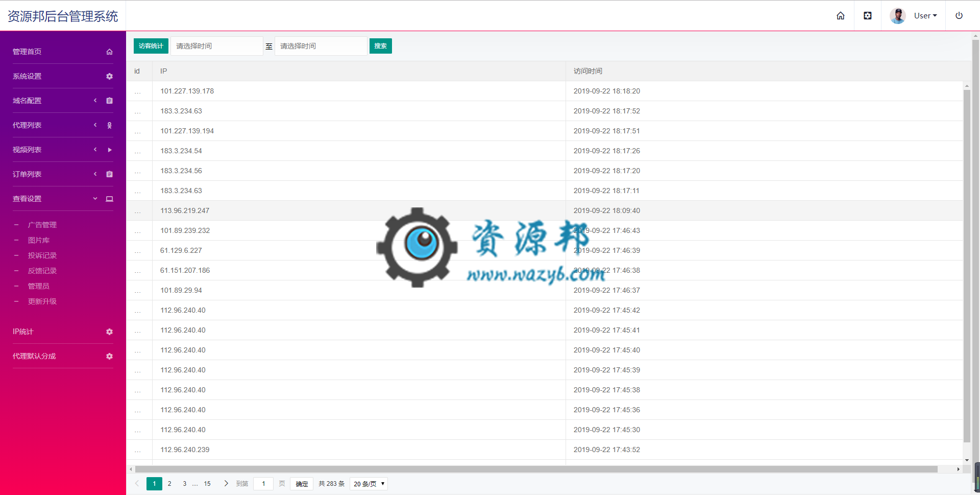
Task: Click the previous page arrow
Action: coord(137,483)
